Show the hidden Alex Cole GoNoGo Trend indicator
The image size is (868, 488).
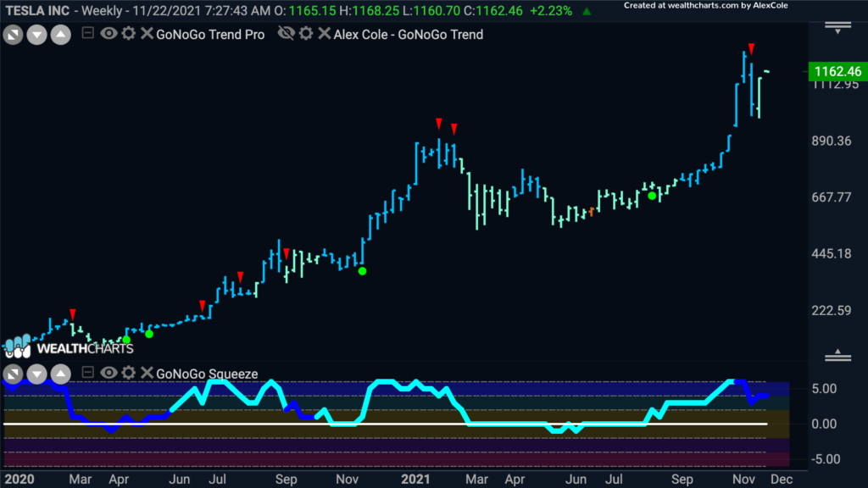click(x=287, y=33)
